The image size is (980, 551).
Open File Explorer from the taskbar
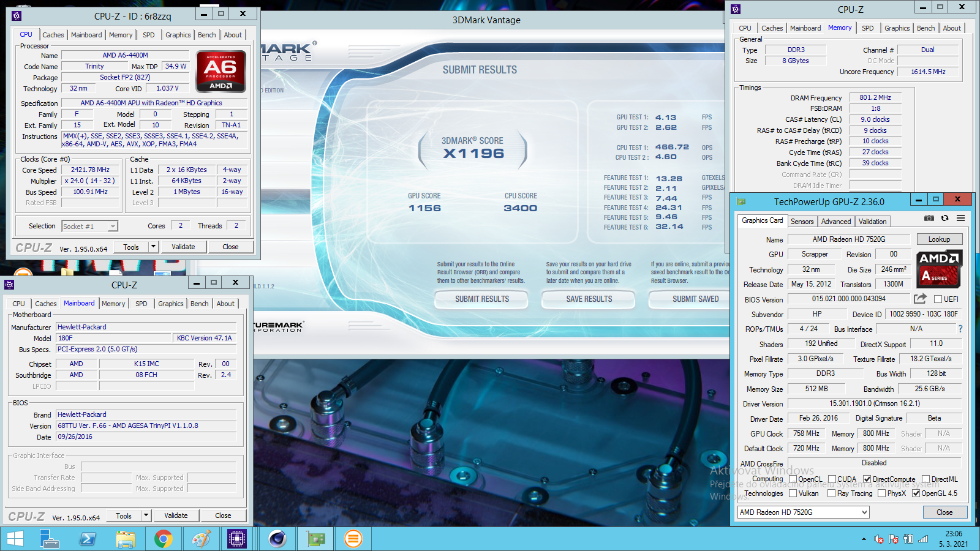(126, 539)
